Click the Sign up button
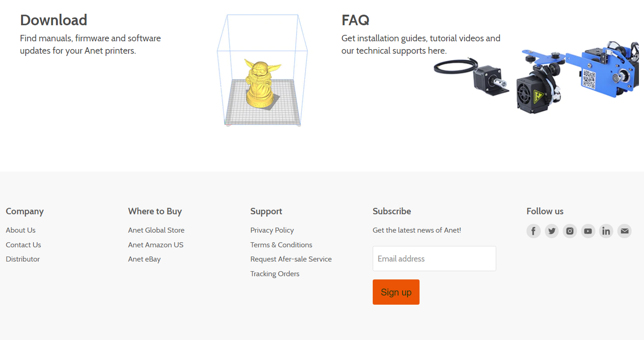644x340 pixels. click(x=396, y=292)
